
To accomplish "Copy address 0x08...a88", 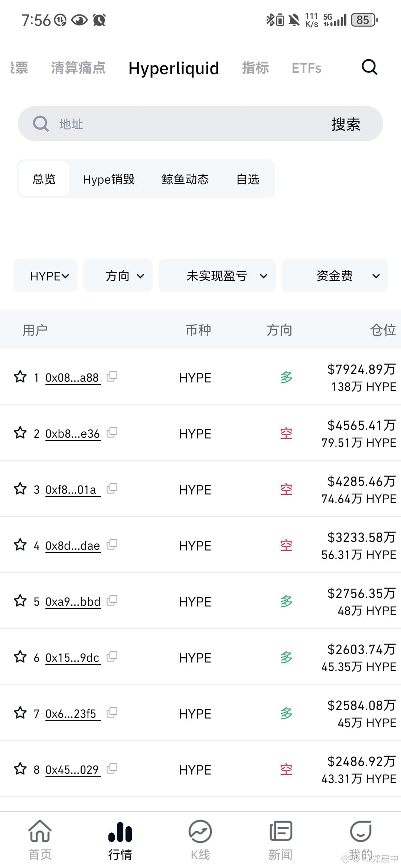I will 112,377.
